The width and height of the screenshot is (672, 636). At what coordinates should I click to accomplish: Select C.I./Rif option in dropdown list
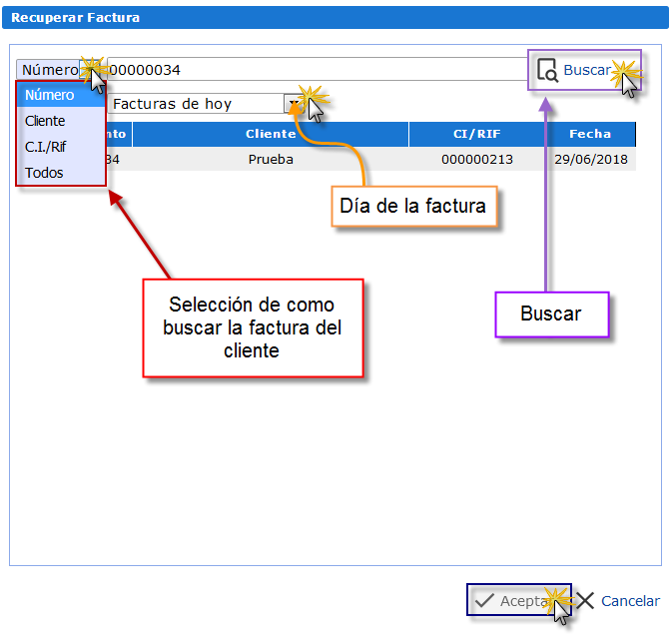point(61,147)
